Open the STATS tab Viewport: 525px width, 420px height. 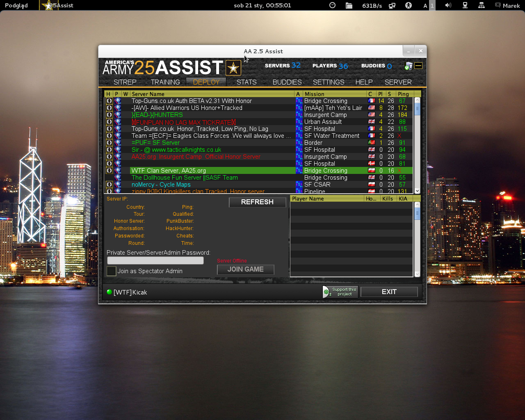[x=247, y=82]
